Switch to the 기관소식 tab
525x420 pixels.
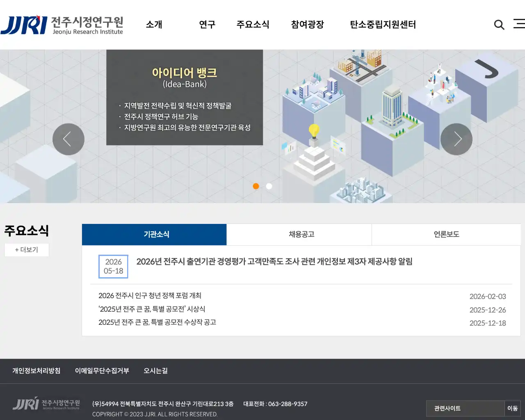click(154, 235)
